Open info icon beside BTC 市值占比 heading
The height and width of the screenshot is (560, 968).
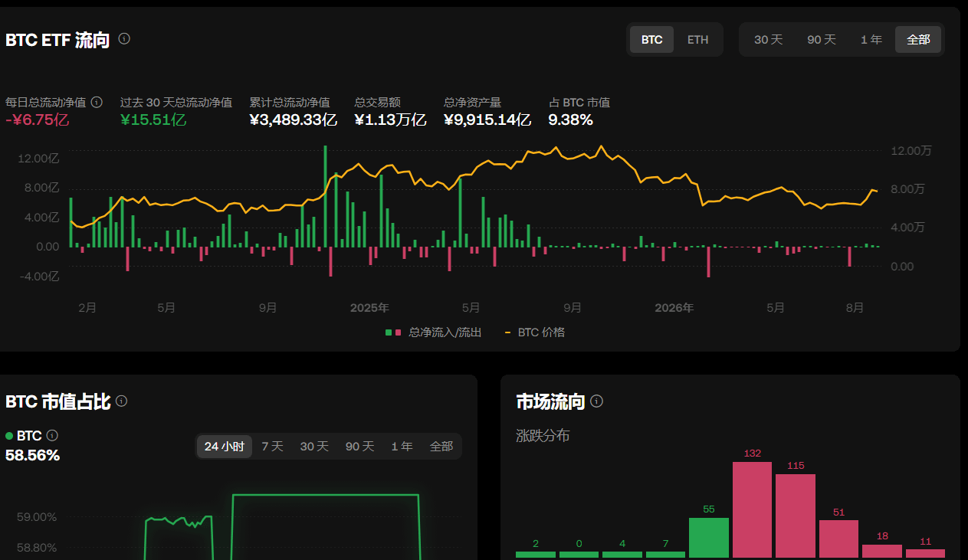[x=121, y=401]
